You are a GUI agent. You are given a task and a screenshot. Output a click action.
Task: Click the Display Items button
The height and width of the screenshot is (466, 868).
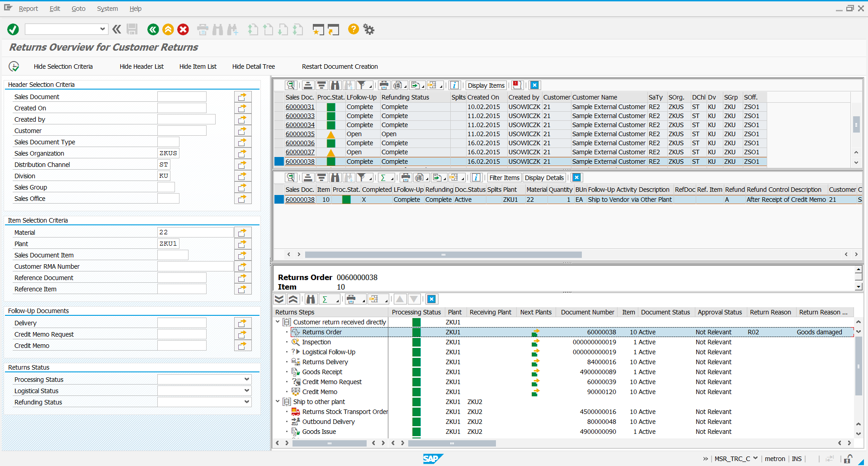pos(486,85)
